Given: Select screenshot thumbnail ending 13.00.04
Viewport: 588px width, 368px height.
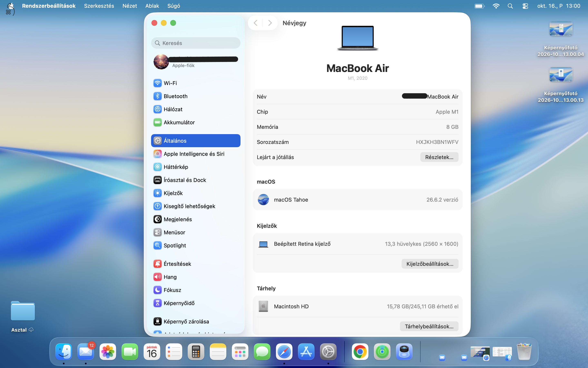Looking at the screenshot, I should coord(561,29).
